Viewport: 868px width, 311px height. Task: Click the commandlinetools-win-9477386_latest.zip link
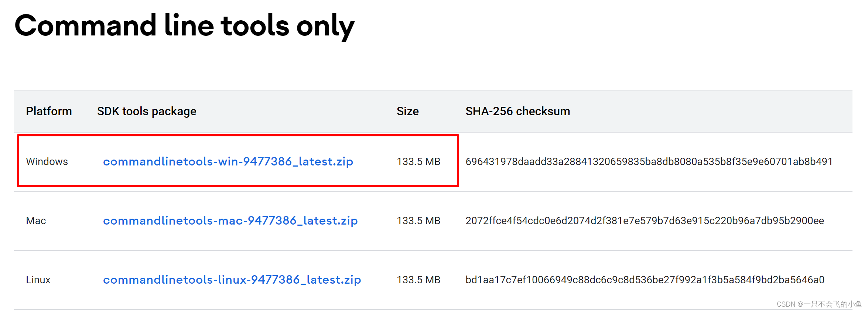(x=228, y=161)
